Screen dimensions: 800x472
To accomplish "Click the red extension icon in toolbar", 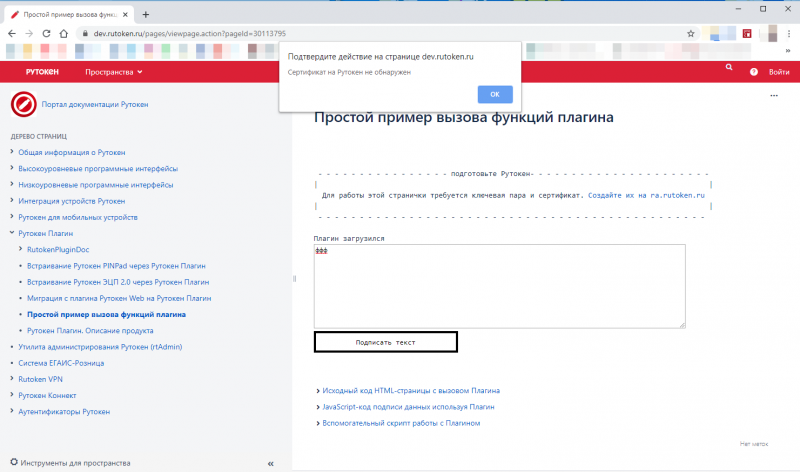I will (x=747, y=34).
